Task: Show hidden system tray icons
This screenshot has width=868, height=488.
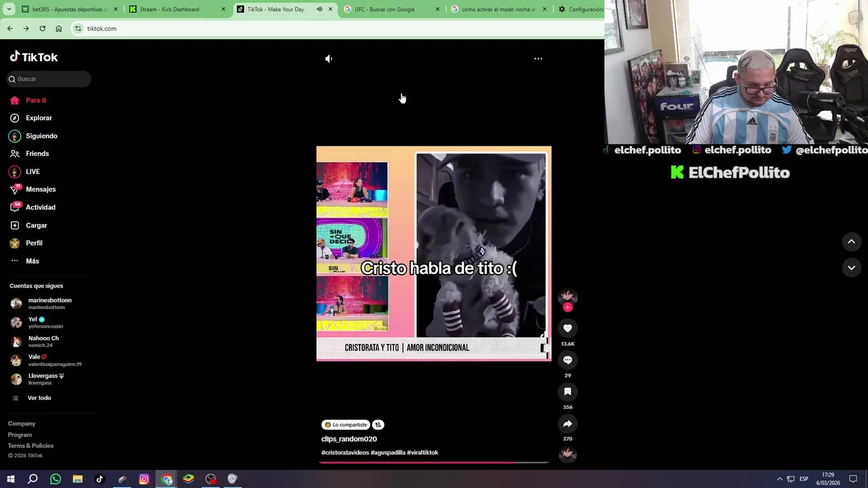Action: tap(779, 479)
